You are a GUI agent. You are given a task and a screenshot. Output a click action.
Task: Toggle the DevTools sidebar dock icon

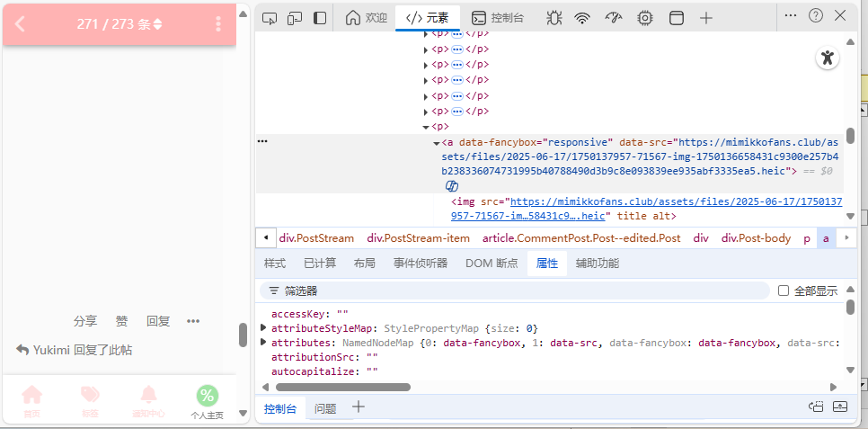tap(320, 17)
